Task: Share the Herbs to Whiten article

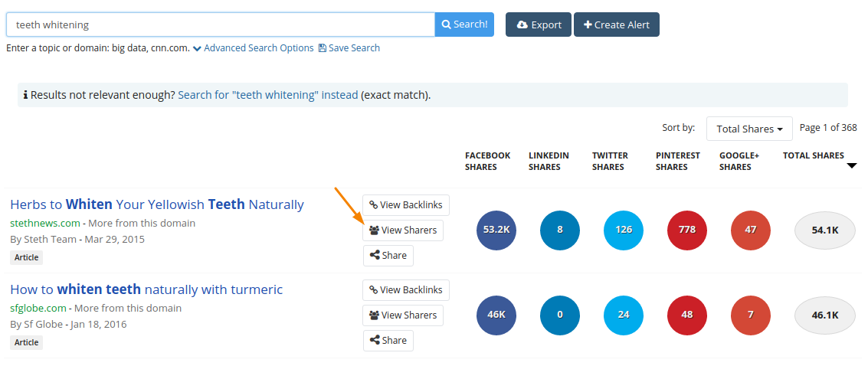Action: click(x=388, y=256)
